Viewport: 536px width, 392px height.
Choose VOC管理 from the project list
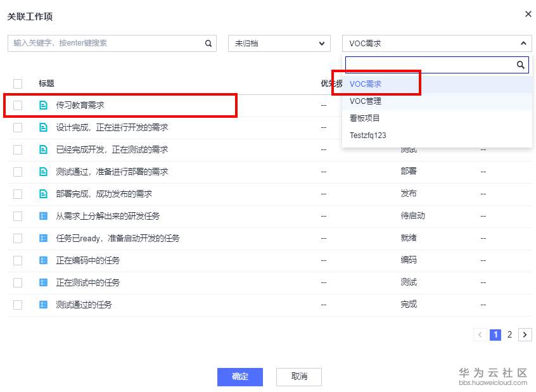(x=366, y=101)
